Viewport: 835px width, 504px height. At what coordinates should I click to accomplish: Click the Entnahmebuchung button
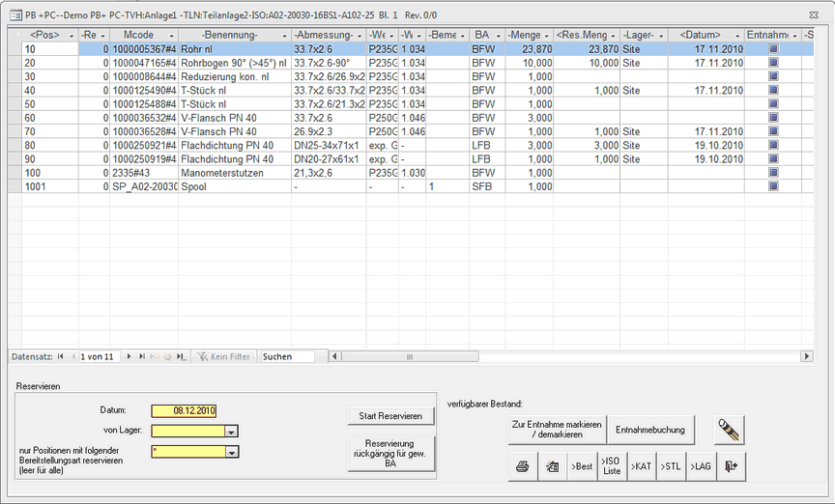tap(654, 430)
